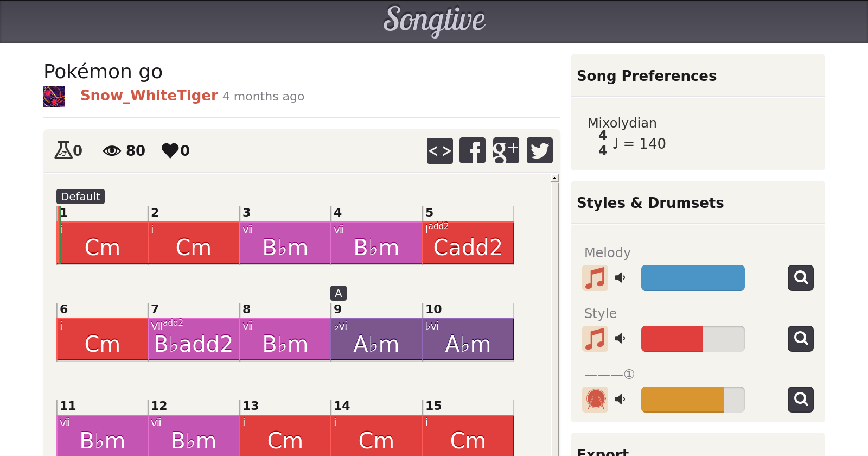Share song on Facebook

point(473,150)
